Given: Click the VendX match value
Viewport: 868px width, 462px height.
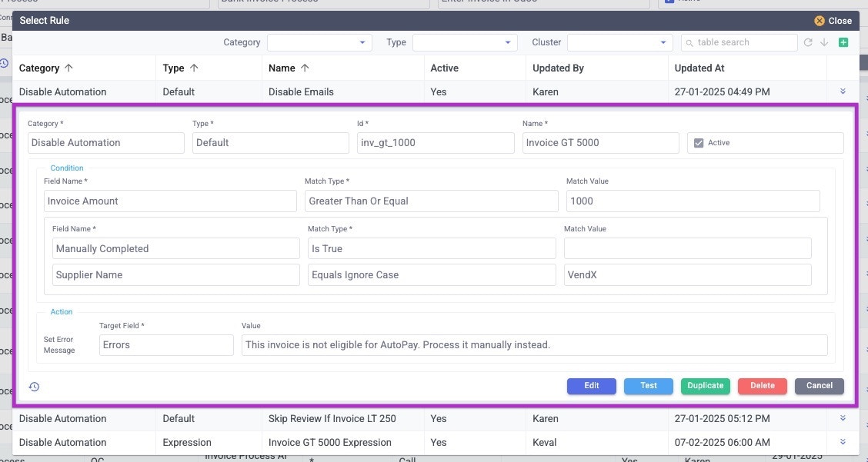Looking at the screenshot, I should (x=687, y=275).
